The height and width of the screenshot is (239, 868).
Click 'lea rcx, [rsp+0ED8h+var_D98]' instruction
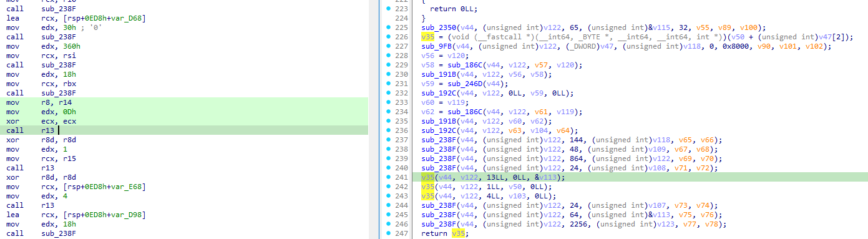click(x=77, y=215)
